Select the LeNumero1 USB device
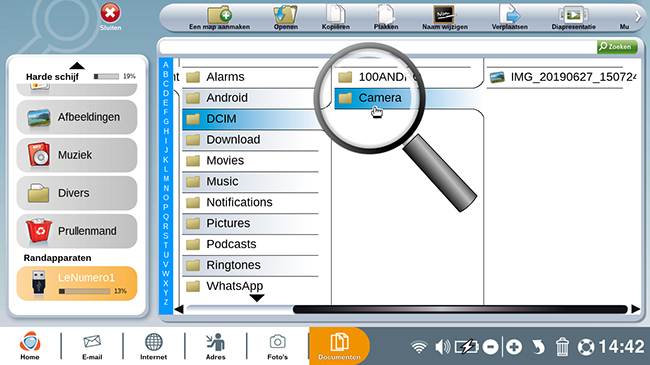The image size is (650, 365). tap(77, 283)
